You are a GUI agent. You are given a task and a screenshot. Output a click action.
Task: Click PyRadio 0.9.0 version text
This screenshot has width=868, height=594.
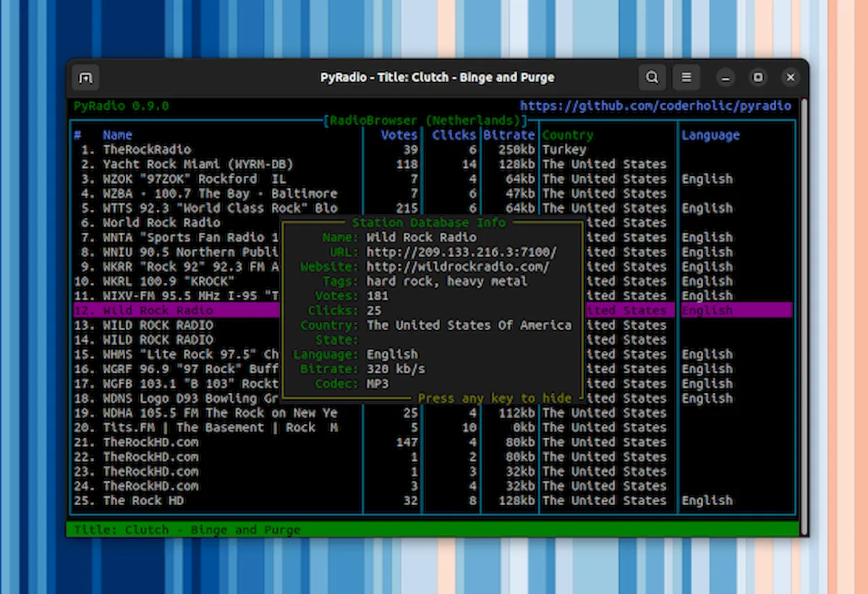point(122,106)
